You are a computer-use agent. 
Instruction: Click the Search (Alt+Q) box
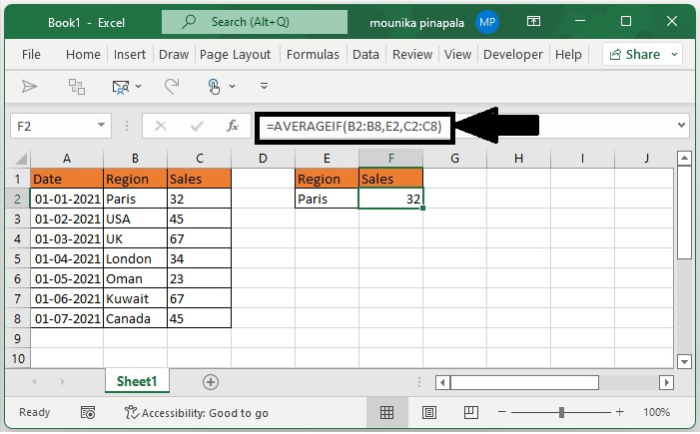click(254, 22)
